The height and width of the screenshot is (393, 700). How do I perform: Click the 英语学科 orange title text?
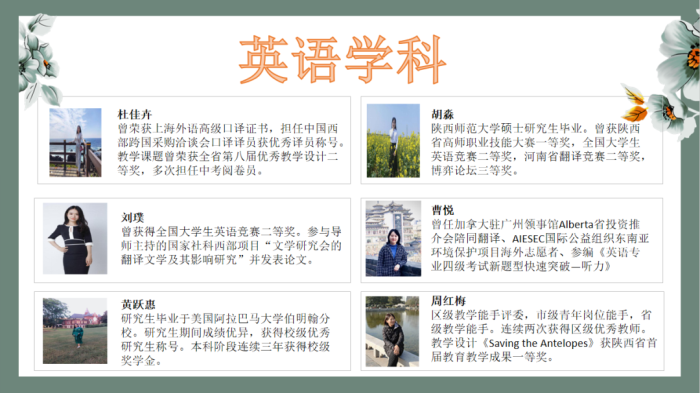342,59
